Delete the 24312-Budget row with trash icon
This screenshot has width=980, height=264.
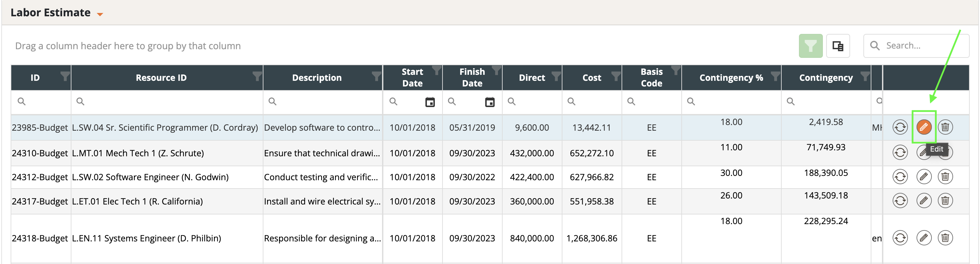click(945, 176)
